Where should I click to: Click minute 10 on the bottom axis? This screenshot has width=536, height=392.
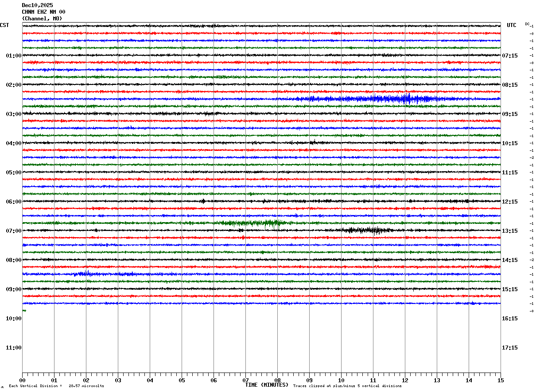[341, 380]
